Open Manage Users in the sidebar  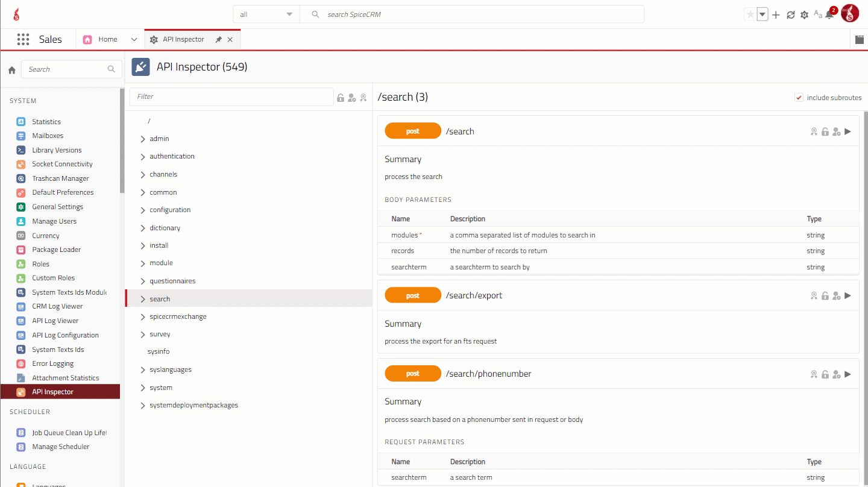pos(54,221)
